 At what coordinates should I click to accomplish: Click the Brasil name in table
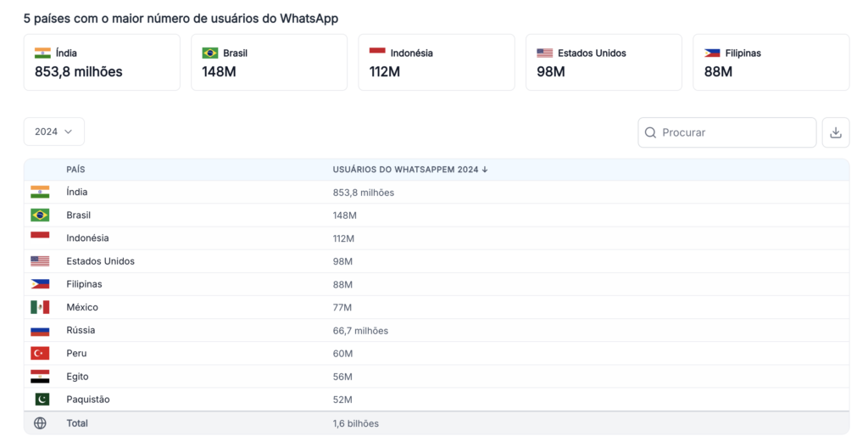pos(79,215)
